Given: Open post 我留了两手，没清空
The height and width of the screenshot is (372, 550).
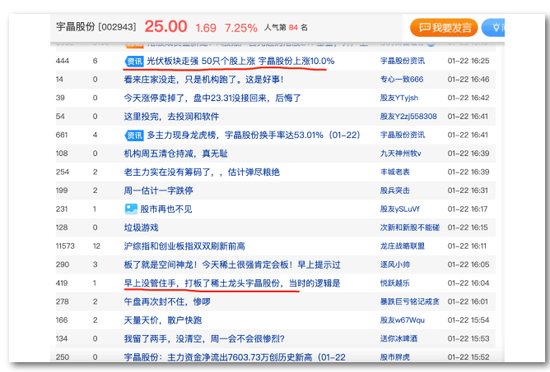Looking at the screenshot, I should [204, 339].
